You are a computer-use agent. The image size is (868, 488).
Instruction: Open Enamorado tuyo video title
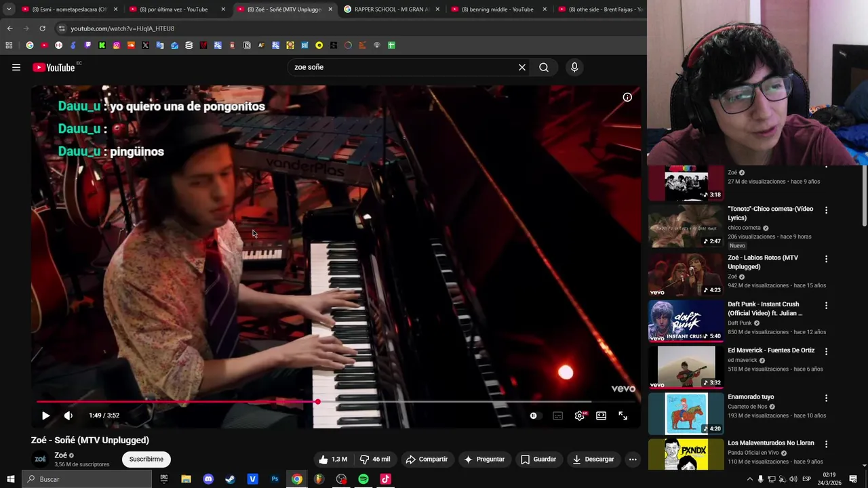pos(751,396)
